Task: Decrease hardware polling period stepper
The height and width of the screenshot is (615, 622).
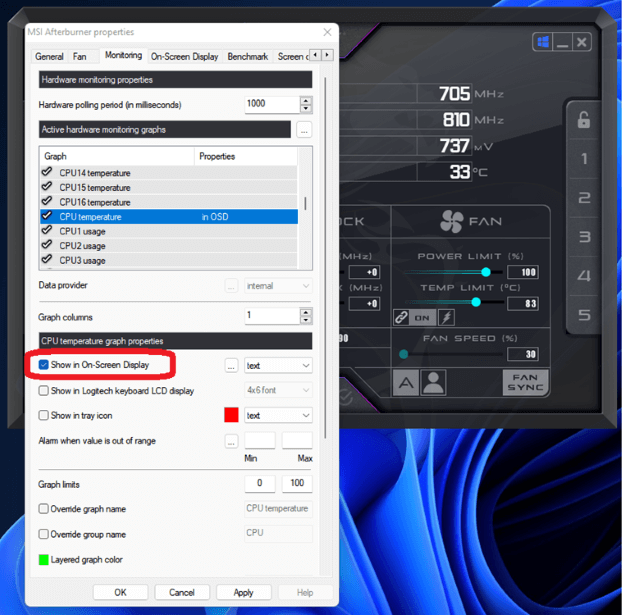Action: (x=306, y=109)
